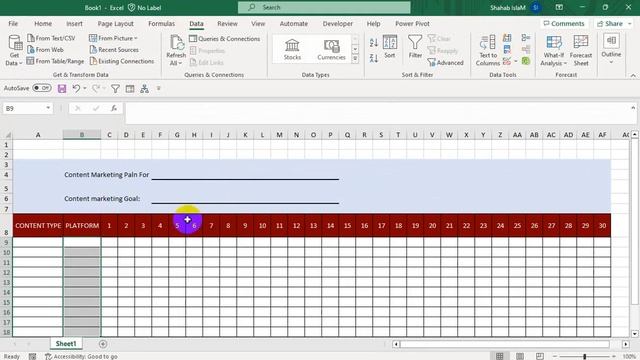Click in the Search box
640x360 pixels.
pos(324,7)
